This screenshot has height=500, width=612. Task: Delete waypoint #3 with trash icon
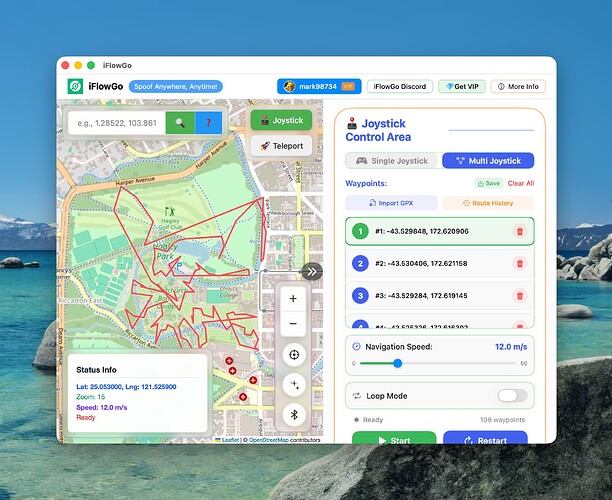(520, 295)
